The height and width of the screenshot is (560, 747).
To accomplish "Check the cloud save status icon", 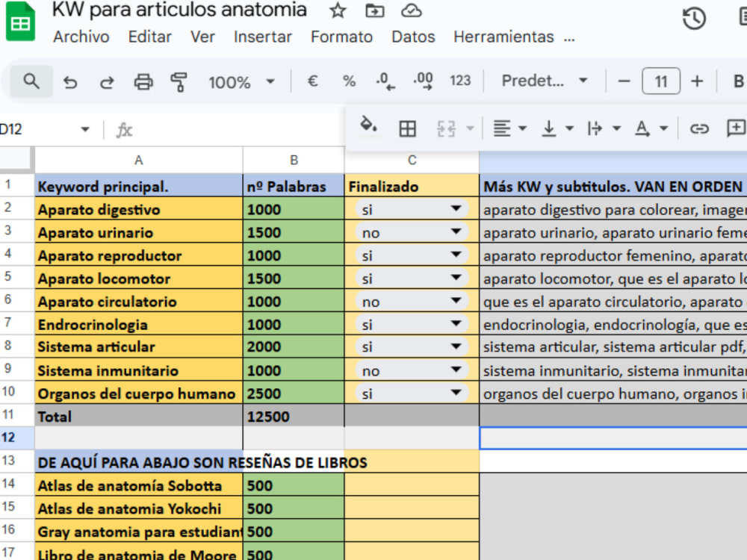I will 411,10.
